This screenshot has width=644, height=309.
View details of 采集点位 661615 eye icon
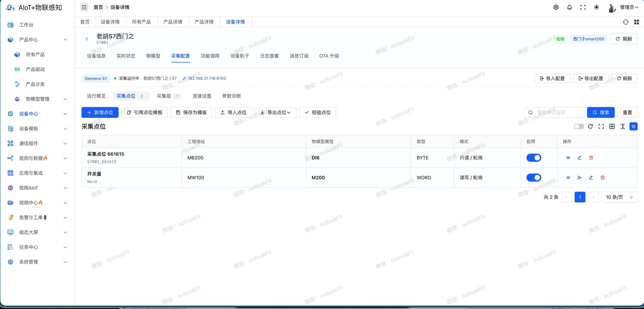tap(568, 158)
